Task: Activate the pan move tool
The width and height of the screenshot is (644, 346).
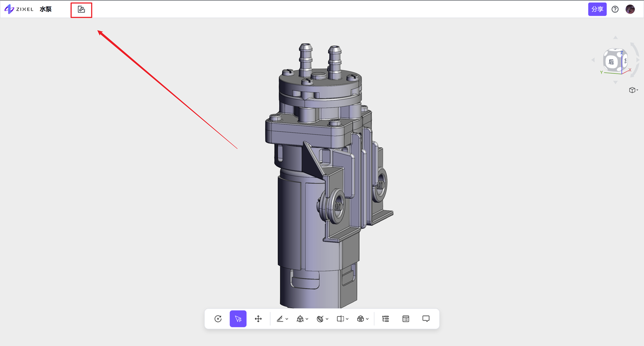Action: (x=258, y=319)
